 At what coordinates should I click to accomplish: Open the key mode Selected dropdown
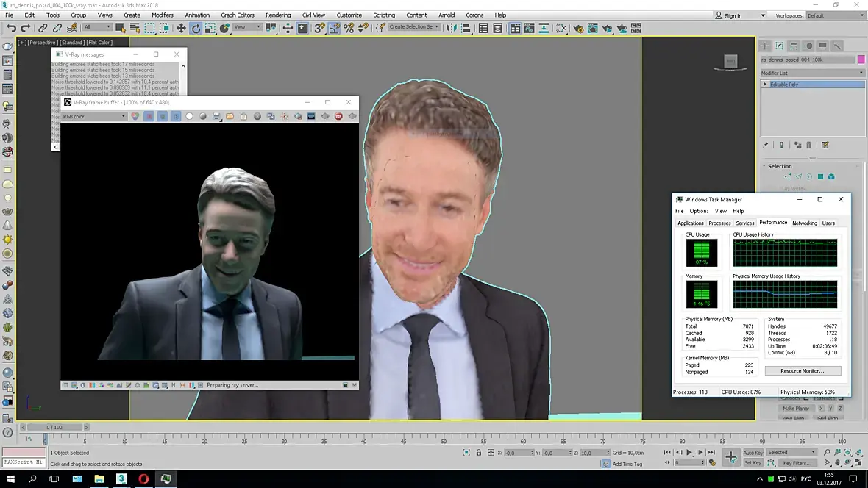click(791, 452)
